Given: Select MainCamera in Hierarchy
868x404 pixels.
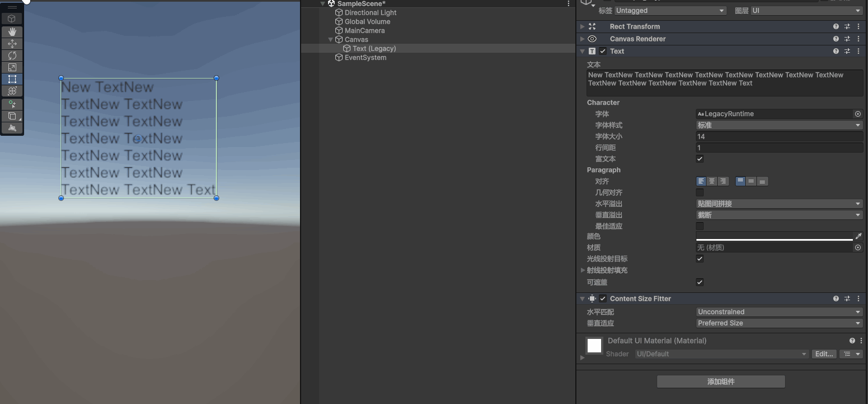Looking at the screenshot, I should pos(364,30).
